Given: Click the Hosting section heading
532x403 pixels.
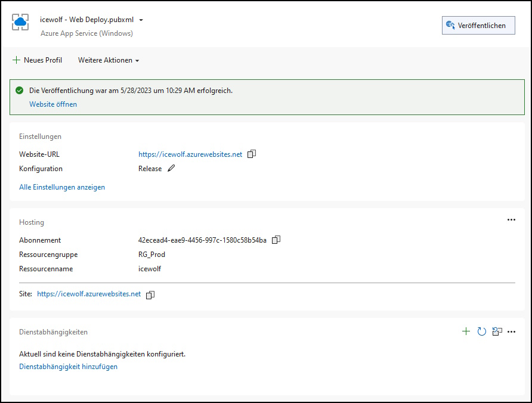Looking at the screenshot, I should click(32, 222).
